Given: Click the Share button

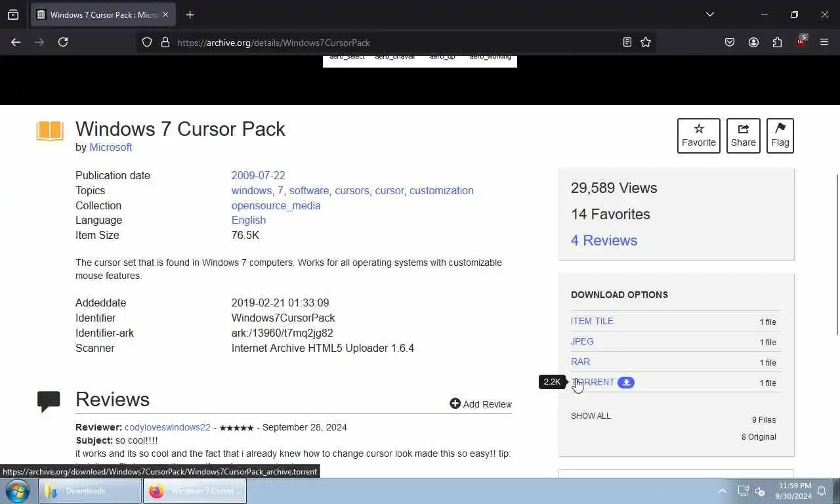Looking at the screenshot, I should 744,136.
